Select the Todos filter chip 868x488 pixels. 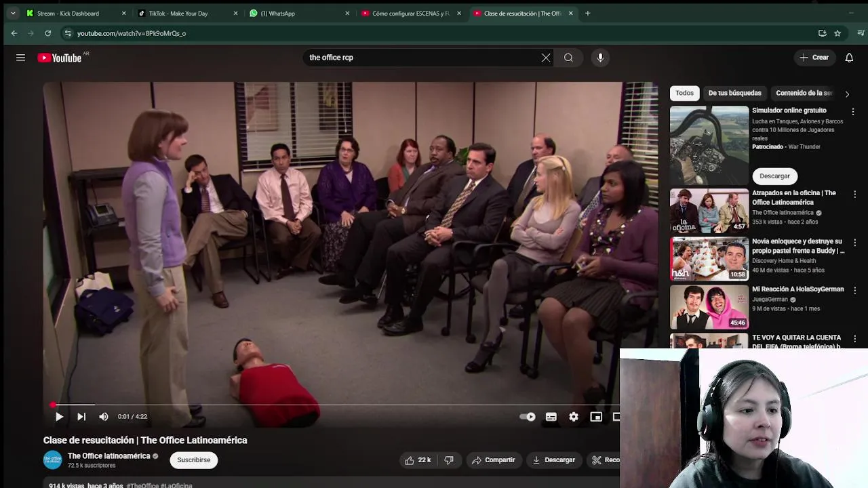[684, 93]
